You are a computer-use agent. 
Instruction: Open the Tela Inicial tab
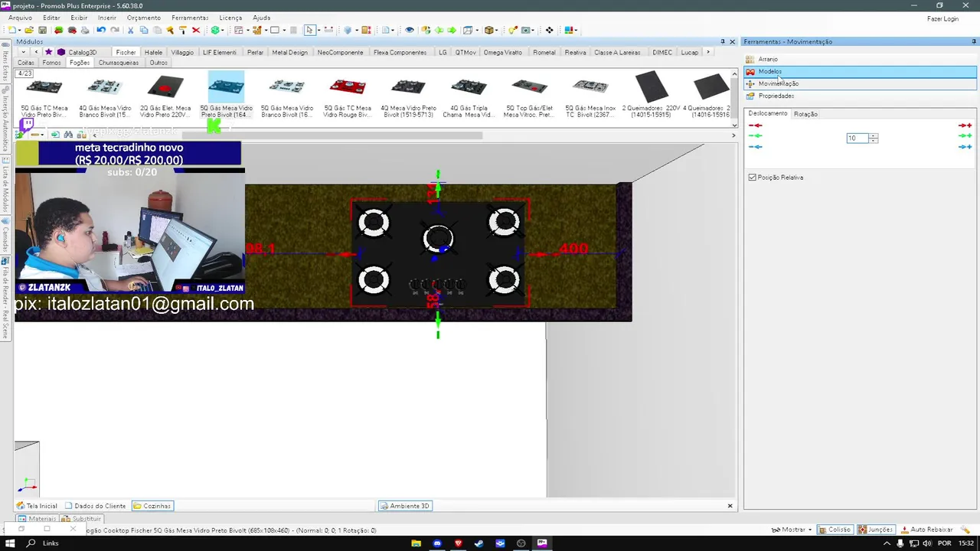pos(38,506)
